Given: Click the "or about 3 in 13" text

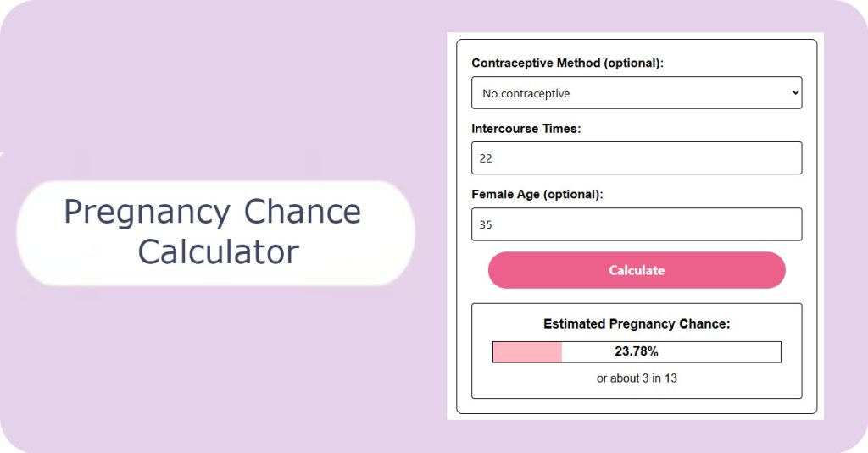Looking at the screenshot, I should point(637,378).
